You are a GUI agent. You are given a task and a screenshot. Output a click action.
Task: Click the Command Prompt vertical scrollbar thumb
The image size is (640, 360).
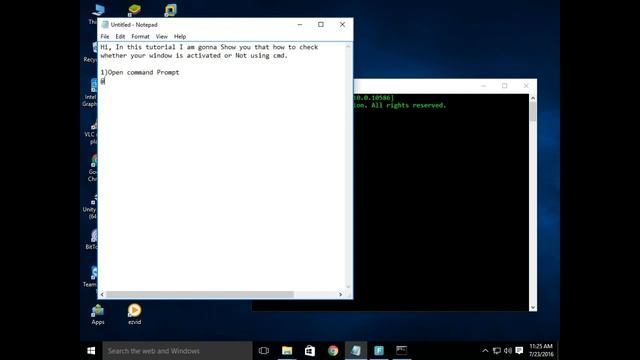tap(533, 111)
